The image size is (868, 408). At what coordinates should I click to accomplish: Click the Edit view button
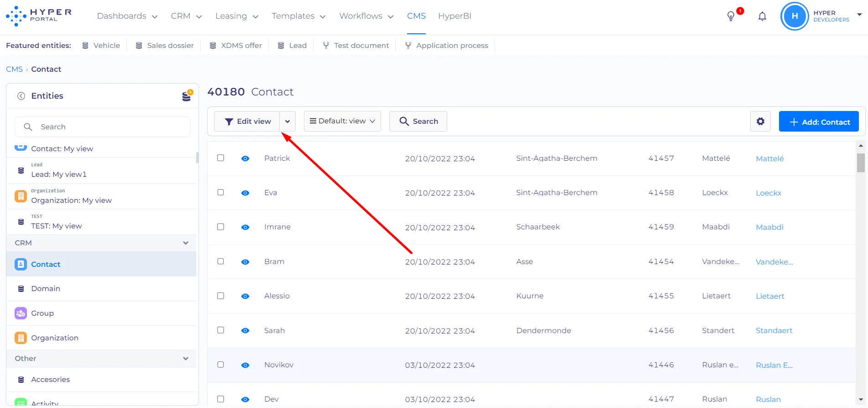point(247,122)
